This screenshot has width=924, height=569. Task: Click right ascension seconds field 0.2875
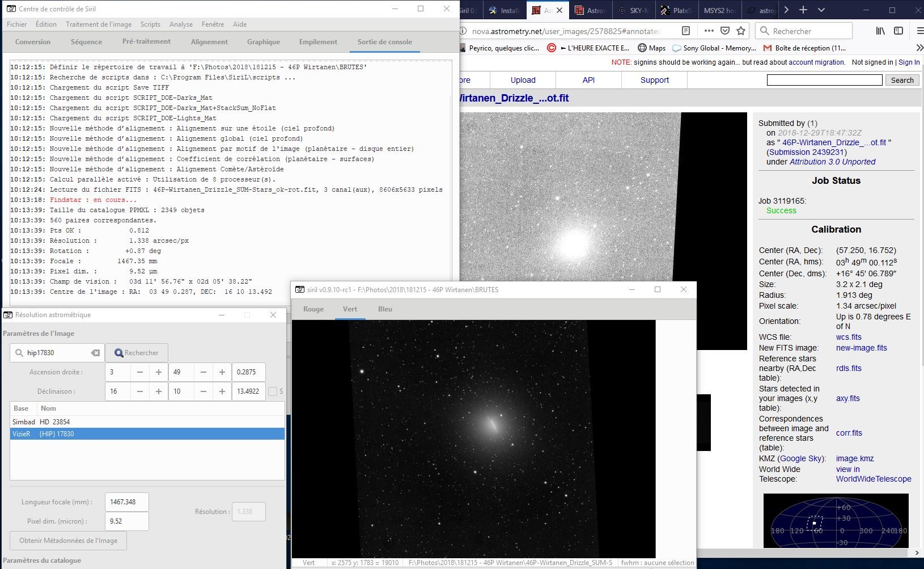point(248,372)
